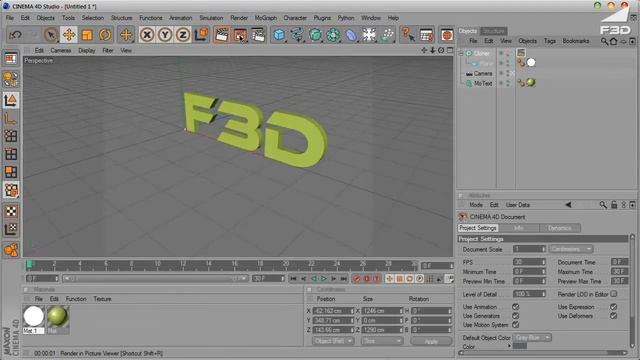Screen dimensions: 640x360
Task: Toggle Use Deformers checkbox
Action: [613, 316]
